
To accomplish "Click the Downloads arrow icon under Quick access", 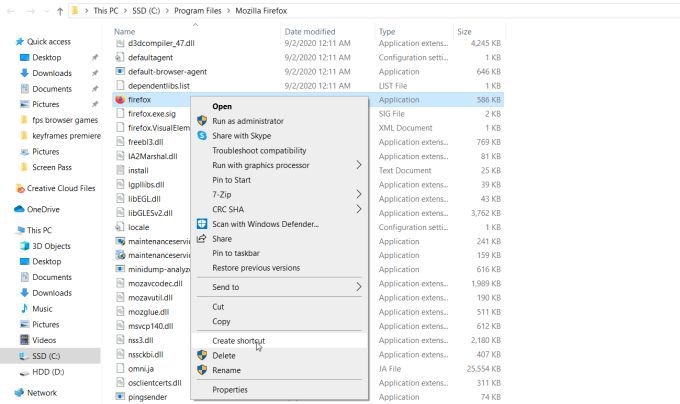I will click(x=25, y=73).
